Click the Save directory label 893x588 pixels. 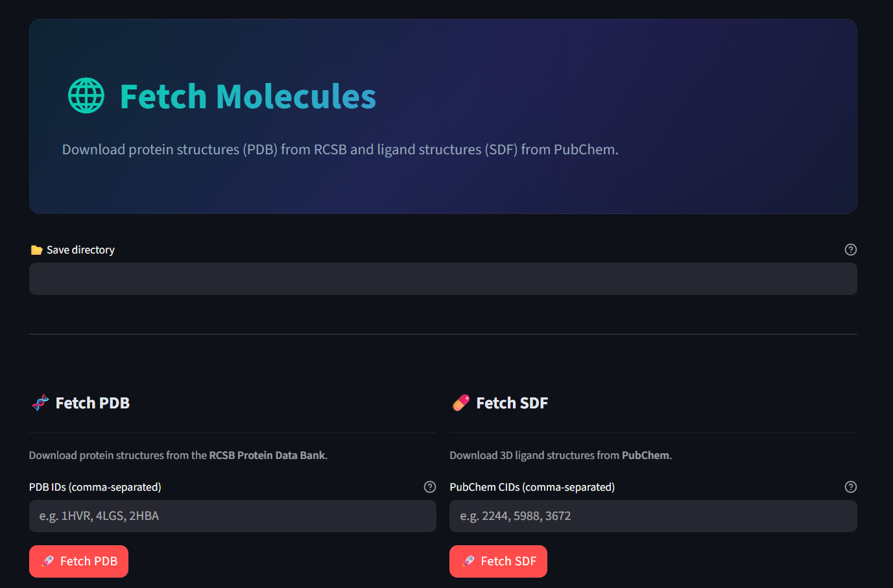tap(80, 250)
